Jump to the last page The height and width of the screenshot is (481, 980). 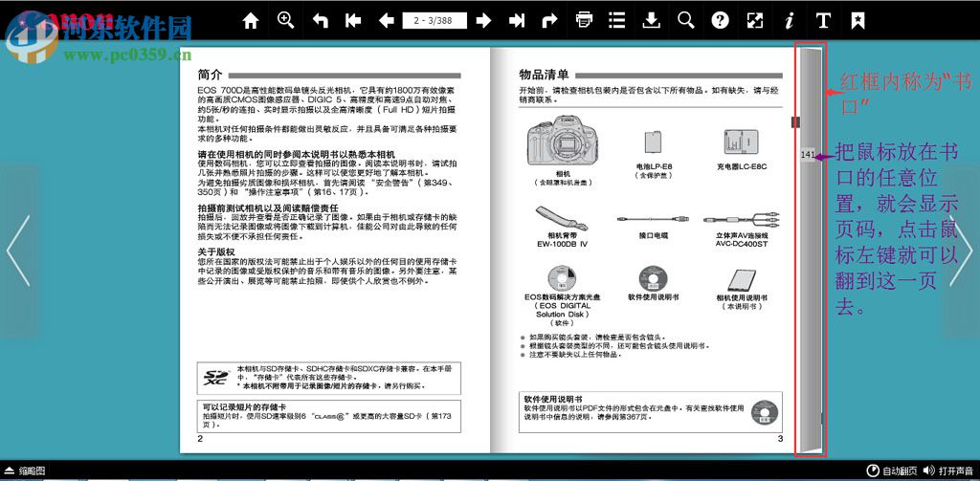click(516, 21)
